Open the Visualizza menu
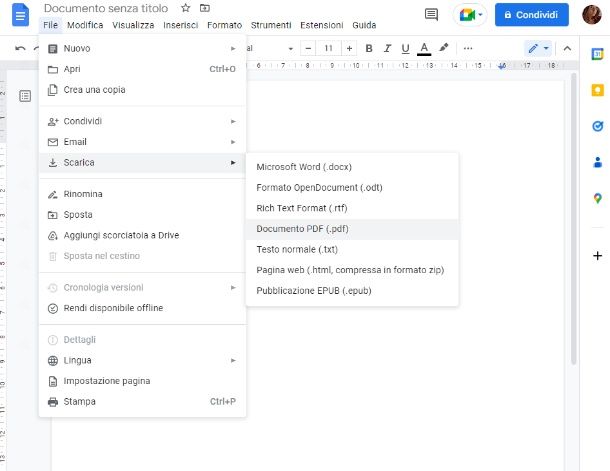Screen dimensions: 610x471 [x=133, y=25]
